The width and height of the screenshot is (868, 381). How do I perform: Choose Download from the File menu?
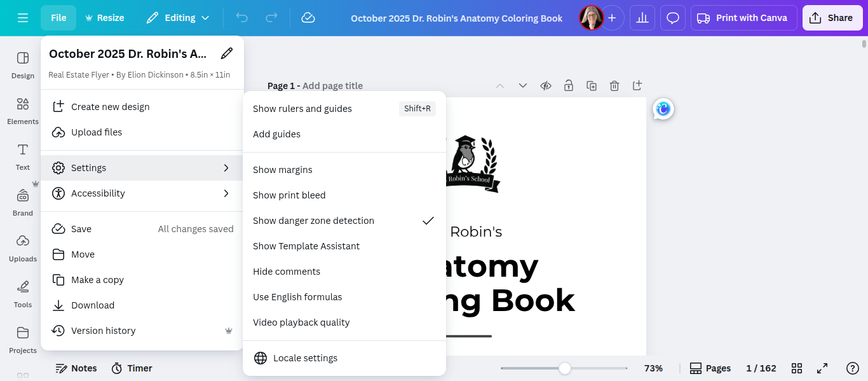(x=142, y=305)
